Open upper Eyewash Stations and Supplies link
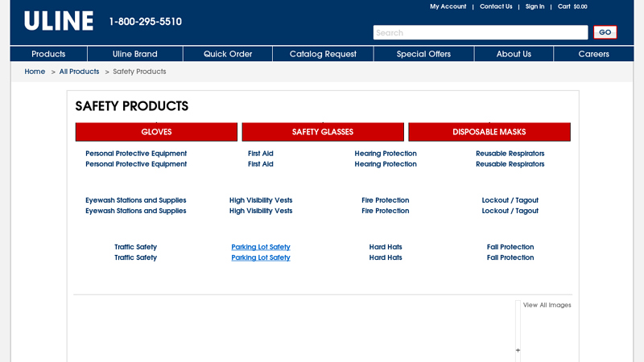Screen dimensions: 644x362 (135, 200)
